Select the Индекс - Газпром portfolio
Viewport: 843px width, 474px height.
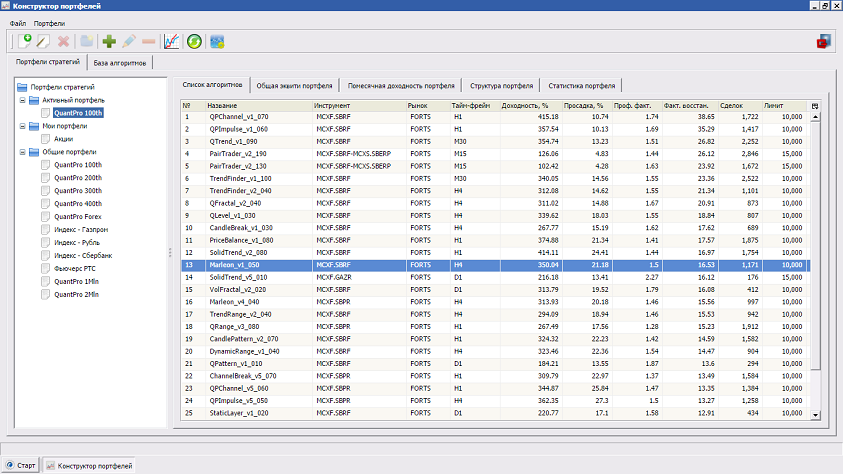click(81, 230)
